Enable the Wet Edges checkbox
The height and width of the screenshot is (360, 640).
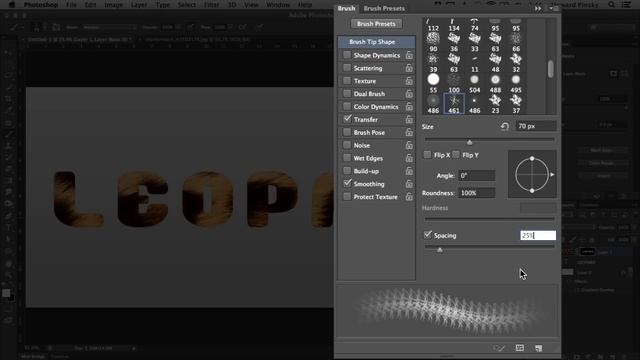point(347,158)
